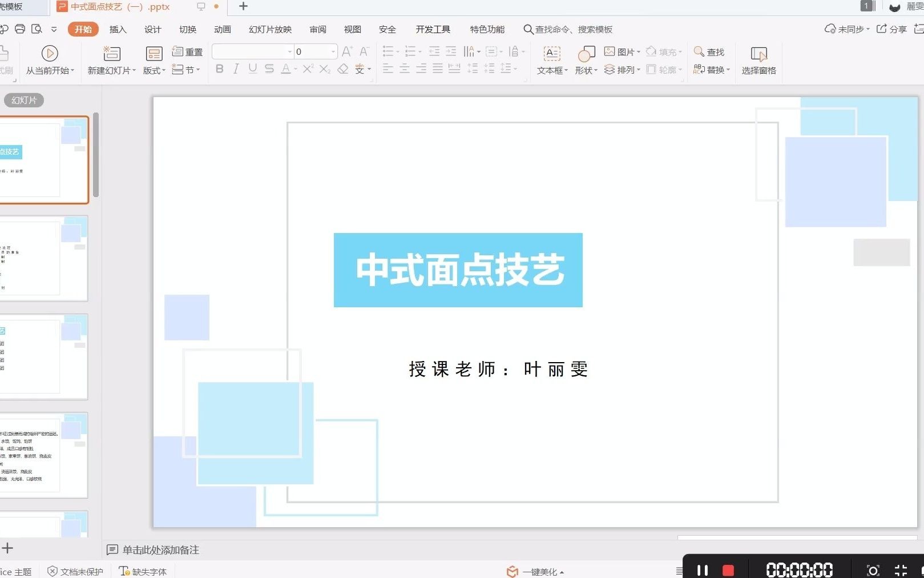Open the 版式 layout dropdown
The height and width of the screenshot is (578, 924).
152,70
